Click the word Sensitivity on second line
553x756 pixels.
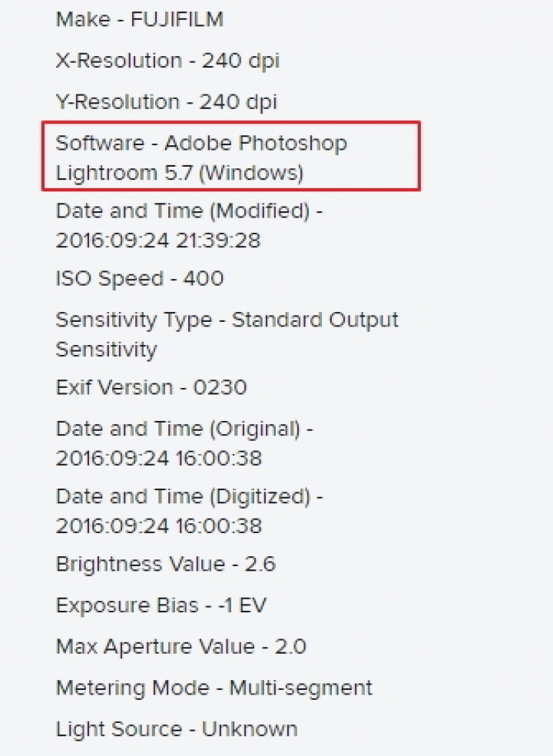tap(107, 350)
